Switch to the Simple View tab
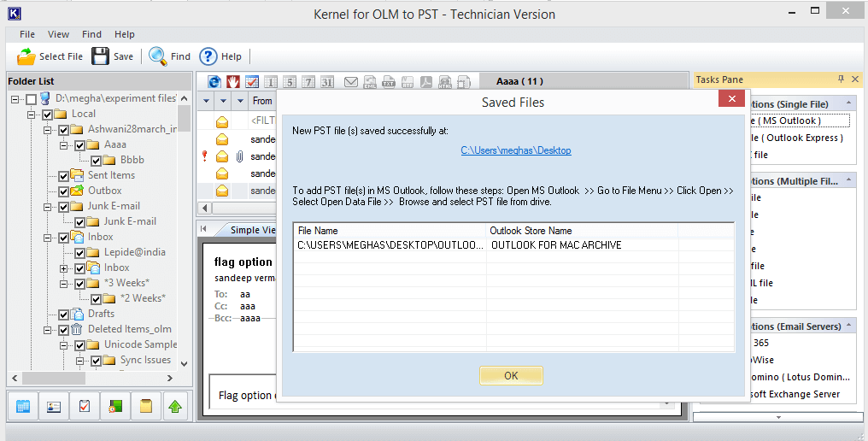 [x=252, y=230]
